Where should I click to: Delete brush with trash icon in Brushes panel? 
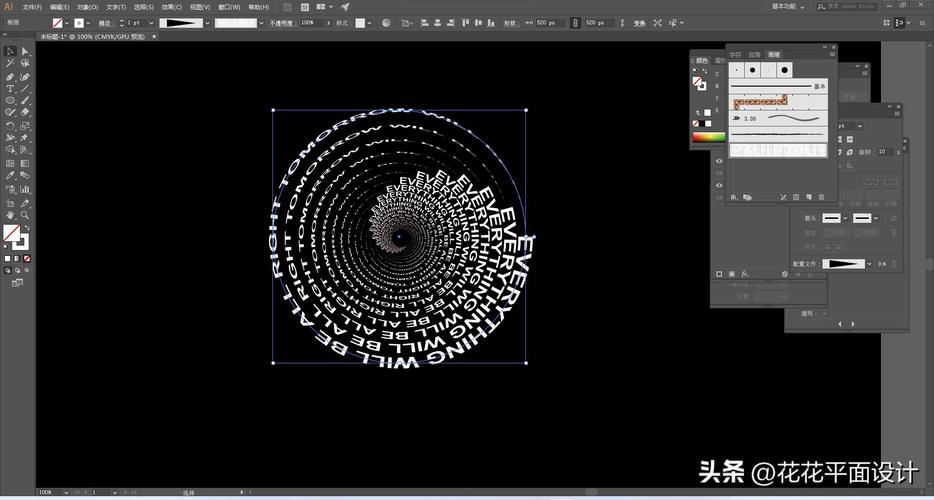[821, 197]
